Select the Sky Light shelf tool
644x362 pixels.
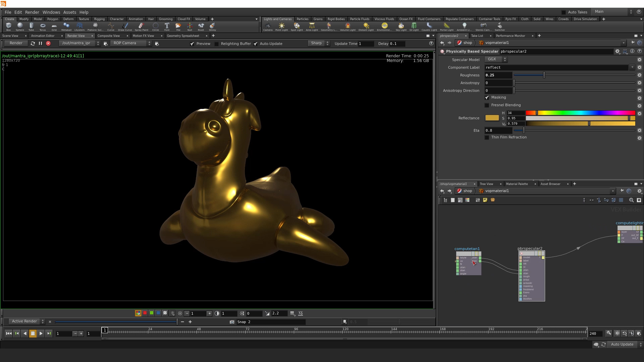coord(401,26)
